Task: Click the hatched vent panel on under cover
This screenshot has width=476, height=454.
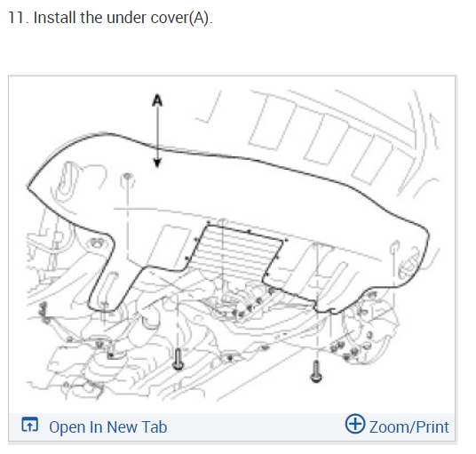Action: [236, 251]
